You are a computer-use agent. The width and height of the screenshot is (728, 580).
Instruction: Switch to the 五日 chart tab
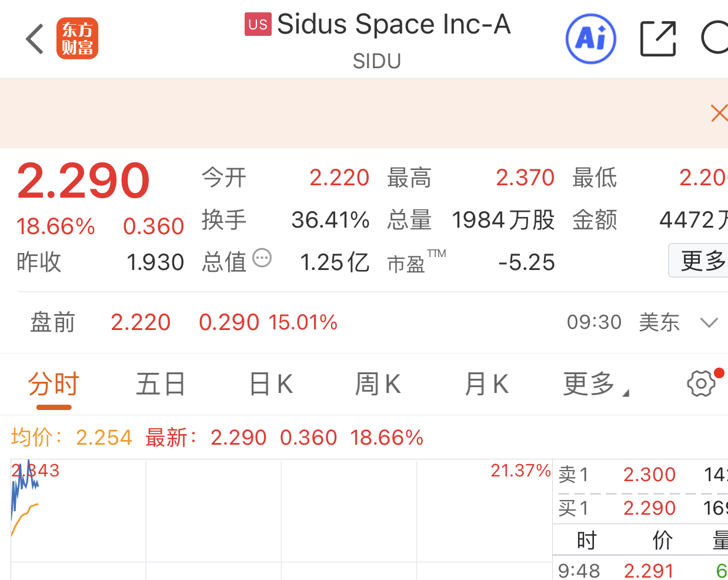click(x=161, y=385)
